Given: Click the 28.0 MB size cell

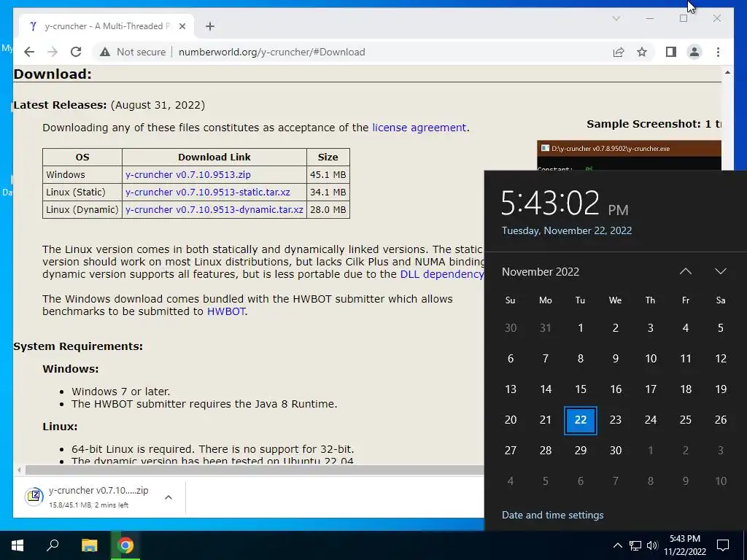Looking at the screenshot, I should (x=328, y=210).
